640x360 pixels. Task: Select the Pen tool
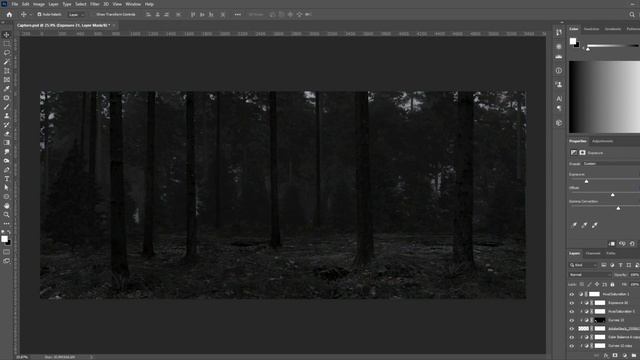tap(7, 170)
